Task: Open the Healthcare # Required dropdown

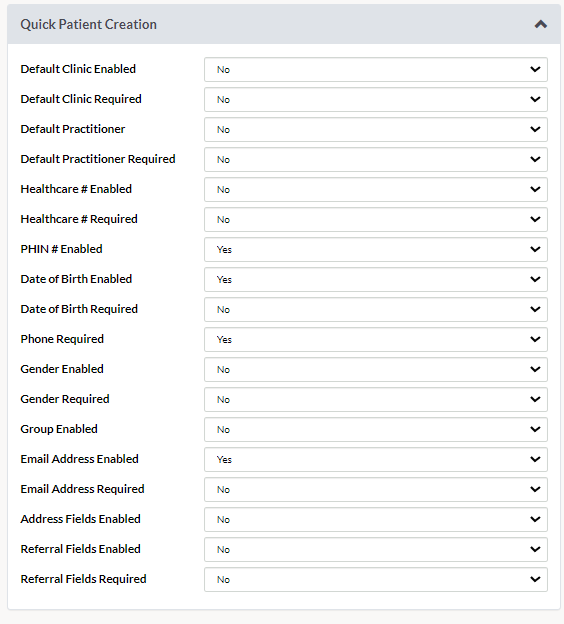Action: [x=376, y=219]
